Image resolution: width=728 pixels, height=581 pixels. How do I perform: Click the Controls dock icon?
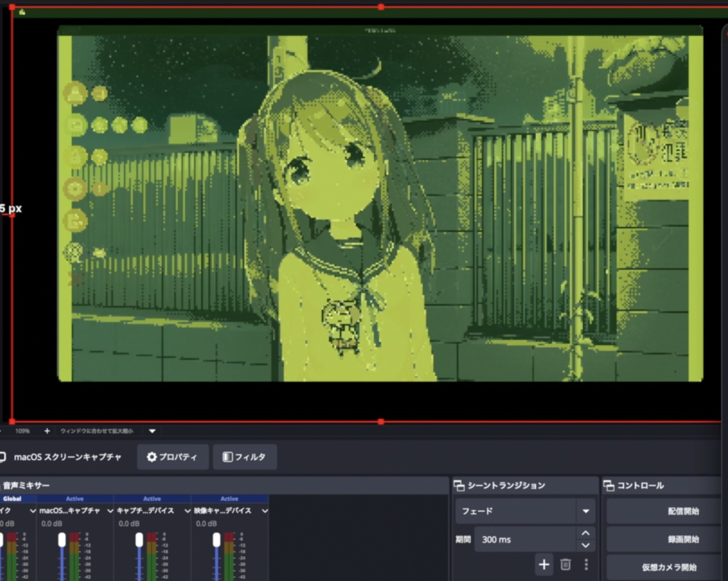click(x=609, y=486)
